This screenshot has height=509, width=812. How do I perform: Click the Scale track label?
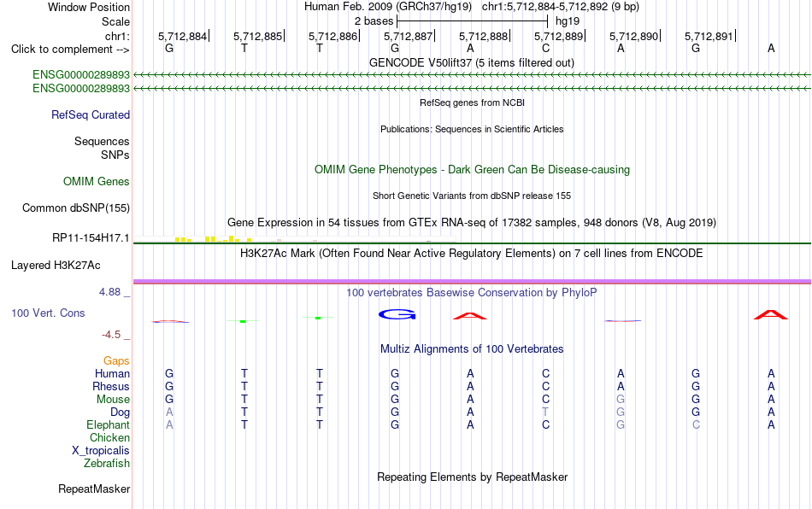[x=115, y=21]
